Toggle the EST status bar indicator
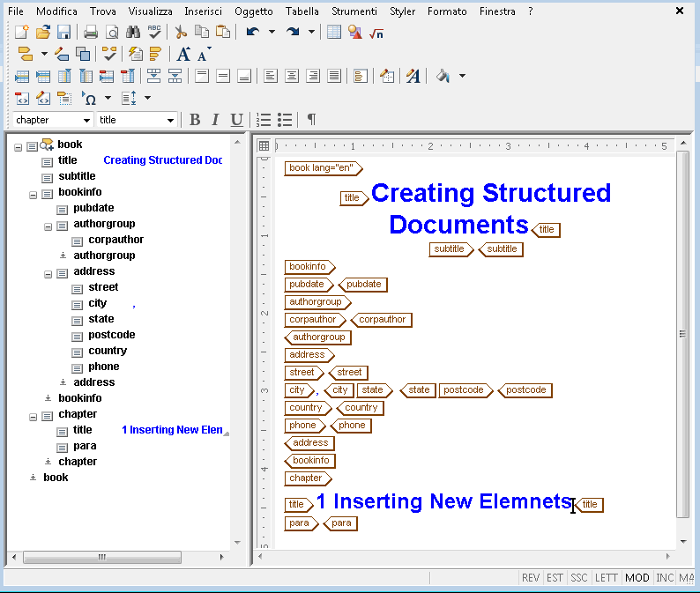This screenshot has width=700, height=593. tap(555, 578)
